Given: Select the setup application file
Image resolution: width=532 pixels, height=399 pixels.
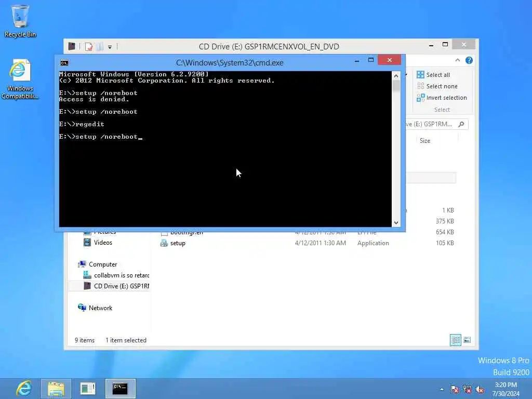Looking at the screenshot, I should tap(178, 243).
